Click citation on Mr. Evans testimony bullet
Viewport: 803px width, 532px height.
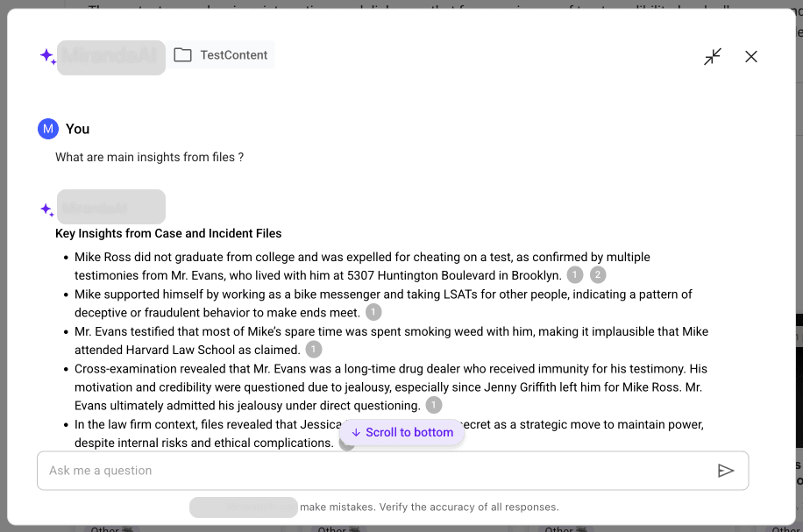pos(313,349)
